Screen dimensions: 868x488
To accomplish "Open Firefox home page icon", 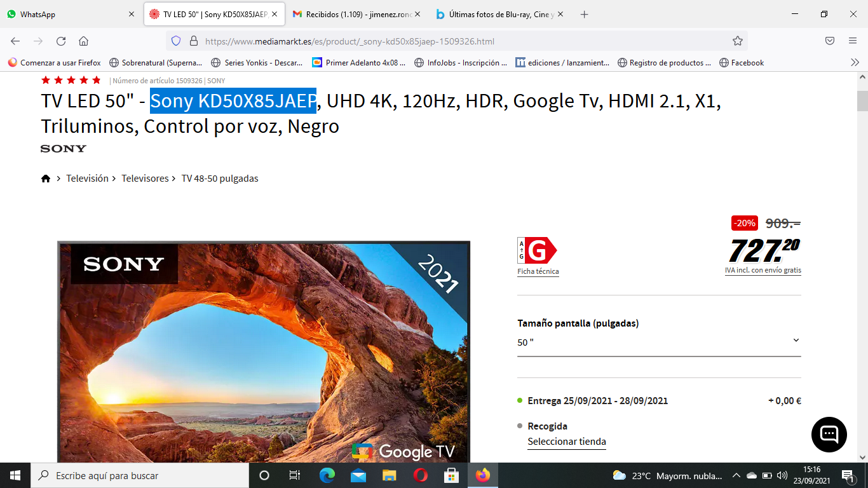I will (83, 41).
